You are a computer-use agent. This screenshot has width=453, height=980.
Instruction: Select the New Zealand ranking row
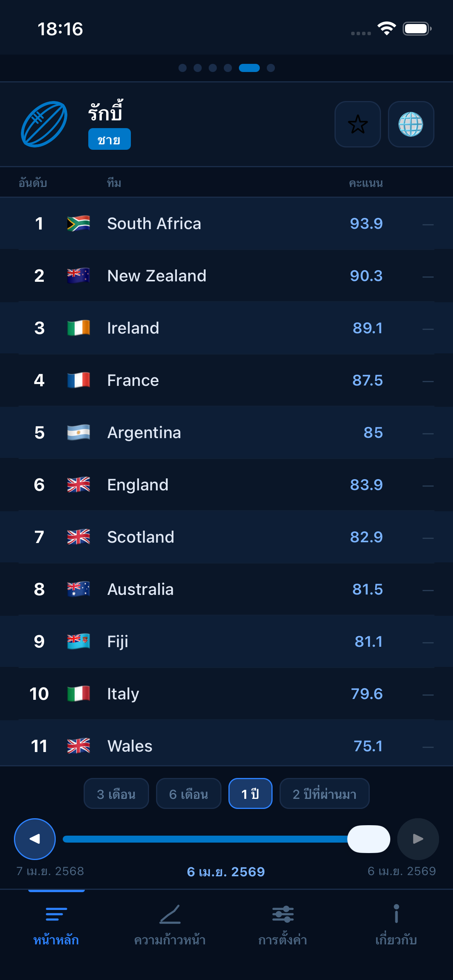click(226, 276)
